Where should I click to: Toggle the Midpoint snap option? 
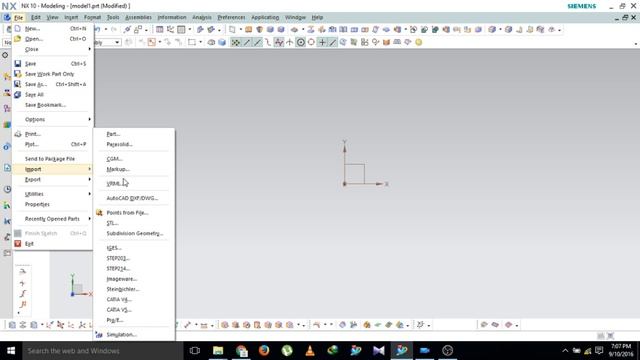pyautogui.click(x=258, y=42)
